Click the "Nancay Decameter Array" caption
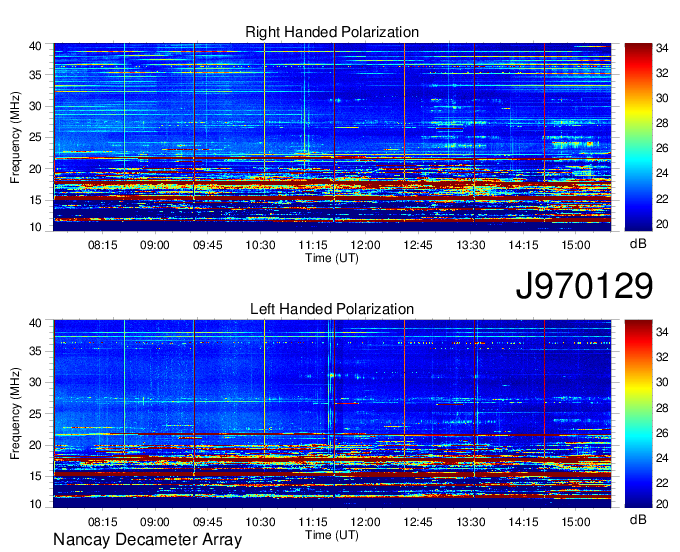This screenshot has height=552, width=680. pyautogui.click(x=147, y=539)
